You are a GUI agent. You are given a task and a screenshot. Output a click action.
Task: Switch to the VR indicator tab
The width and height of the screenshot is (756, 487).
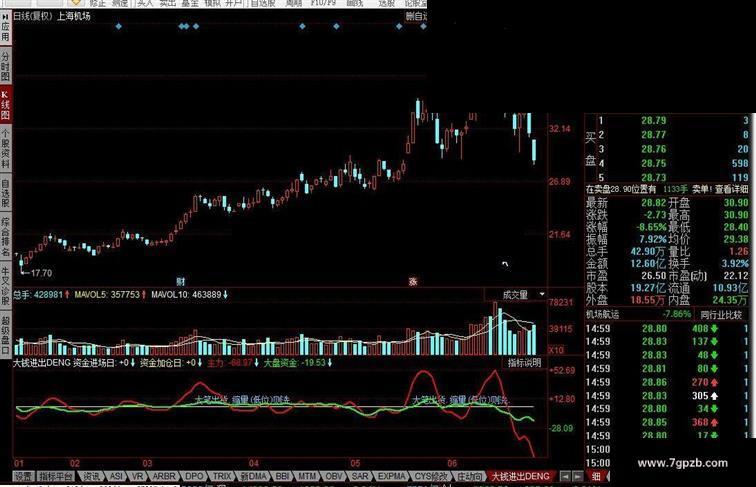[x=137, y=476]
